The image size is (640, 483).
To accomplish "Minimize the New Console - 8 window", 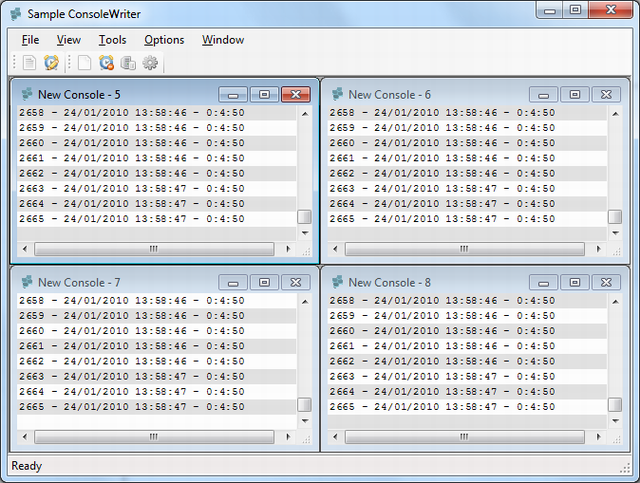I will click(x=544, y=283).
